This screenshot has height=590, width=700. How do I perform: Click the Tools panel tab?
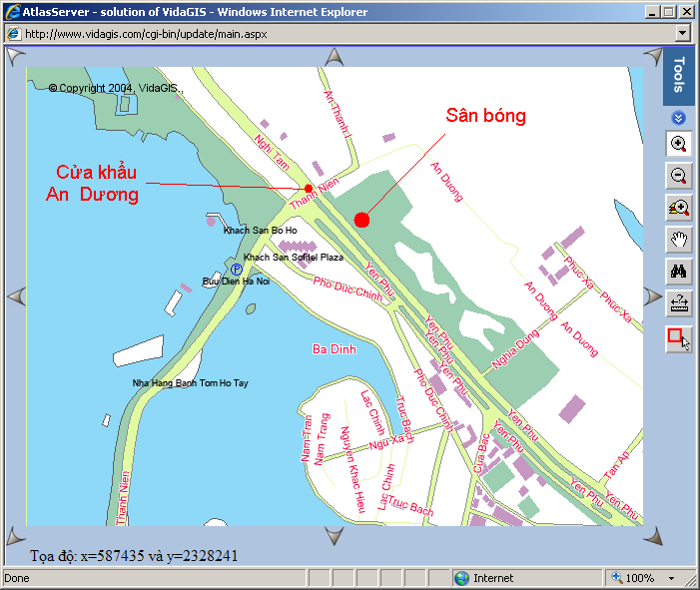(679, 76)
